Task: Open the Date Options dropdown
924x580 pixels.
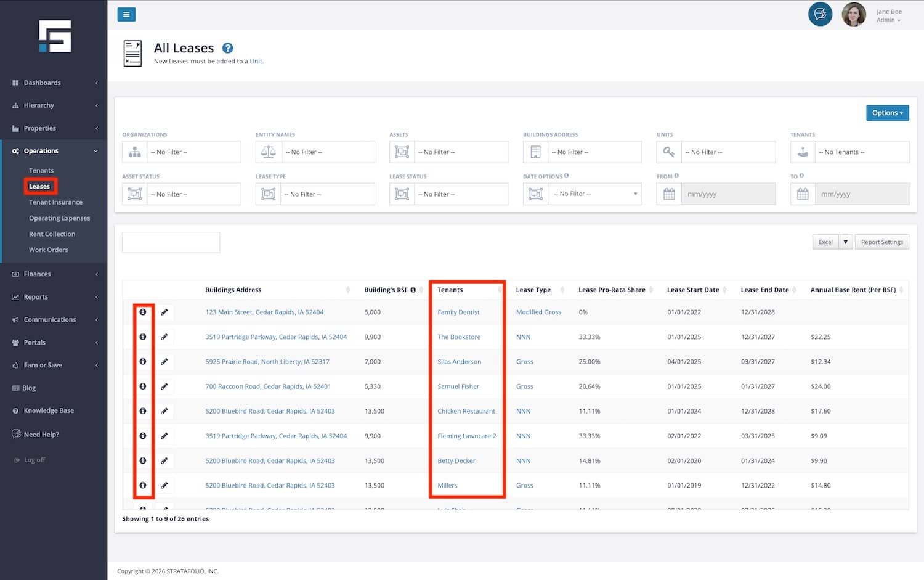Action: point(594,194)
